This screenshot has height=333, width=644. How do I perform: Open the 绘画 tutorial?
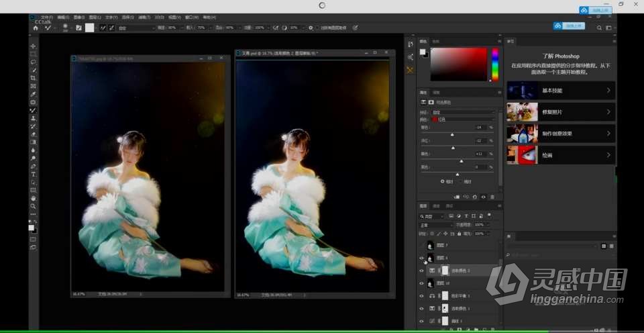tap(561, 155)
